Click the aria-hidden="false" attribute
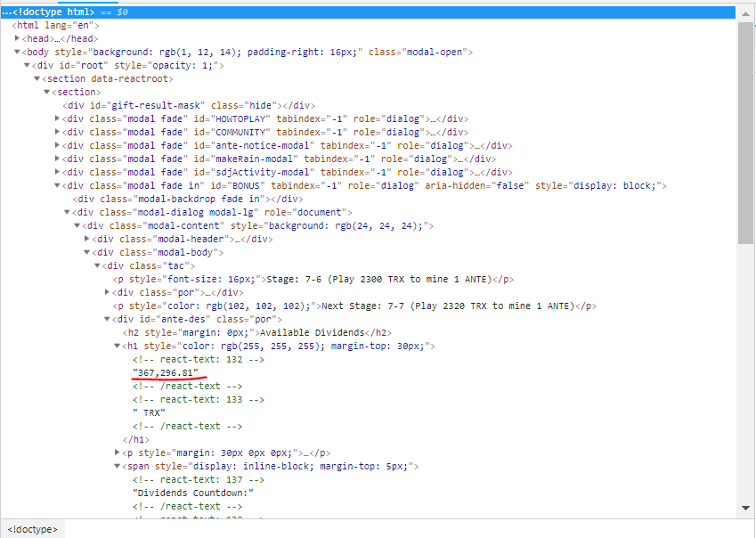Viewport: 756px width, 538px height. click(476, 185)
